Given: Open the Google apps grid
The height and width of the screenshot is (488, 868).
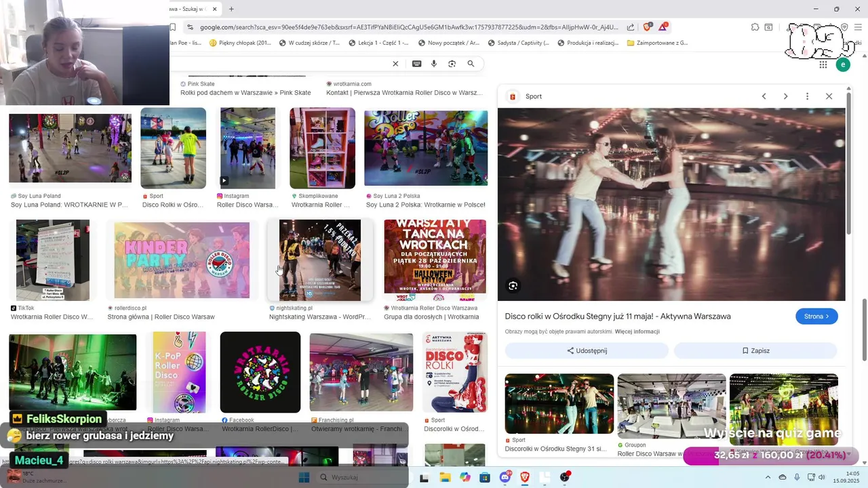Looking at the screenshot, I should coord(823,64).
